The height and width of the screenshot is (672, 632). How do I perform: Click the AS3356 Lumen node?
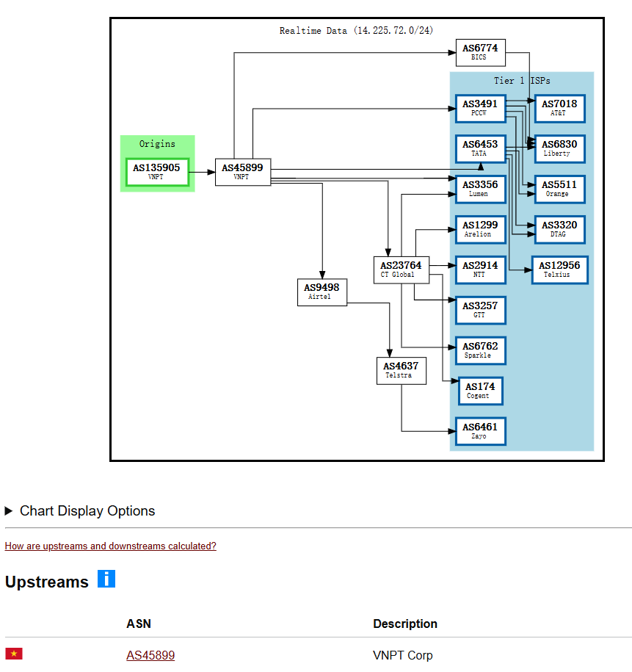[x=480, y=189]
